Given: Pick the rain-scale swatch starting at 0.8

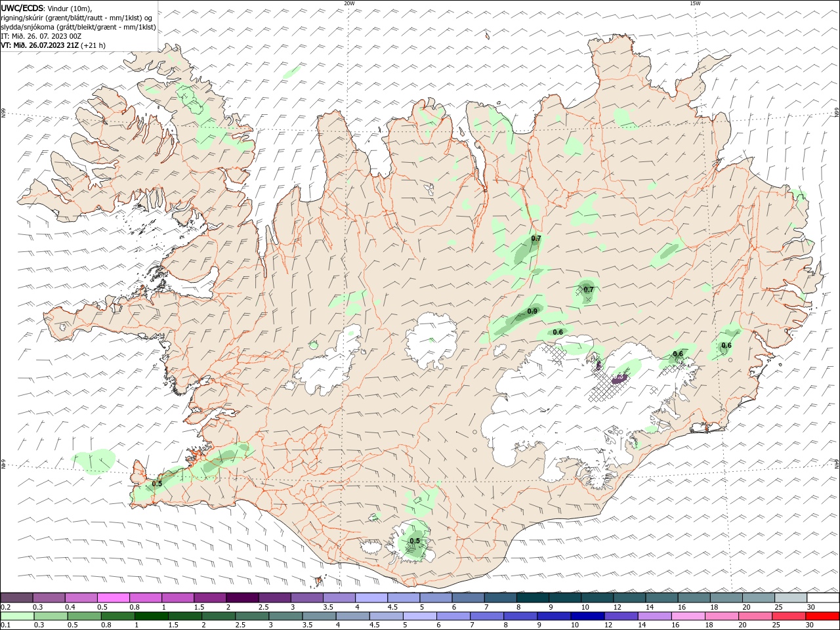Looking at the screenshot, I should pos(118,616).
